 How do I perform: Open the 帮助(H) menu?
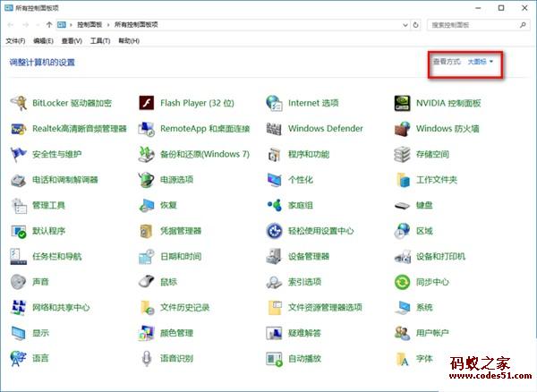pos(129,41)
